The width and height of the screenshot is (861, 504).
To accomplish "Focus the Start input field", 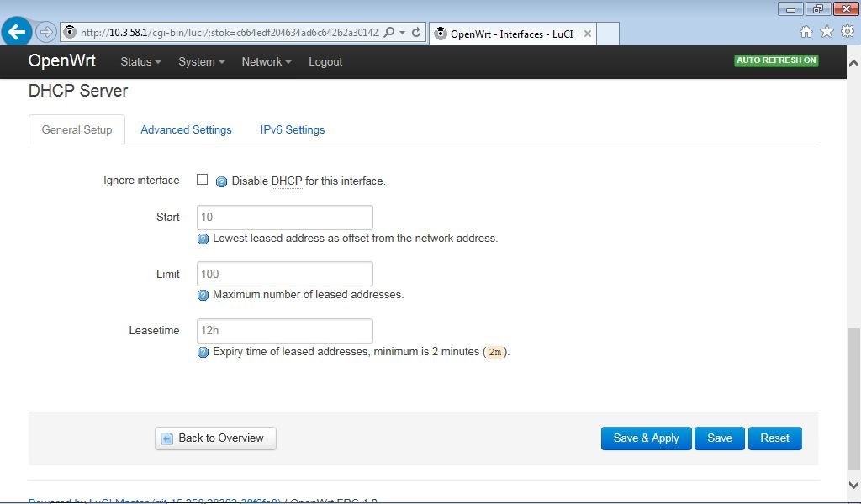I will [285, 218].
